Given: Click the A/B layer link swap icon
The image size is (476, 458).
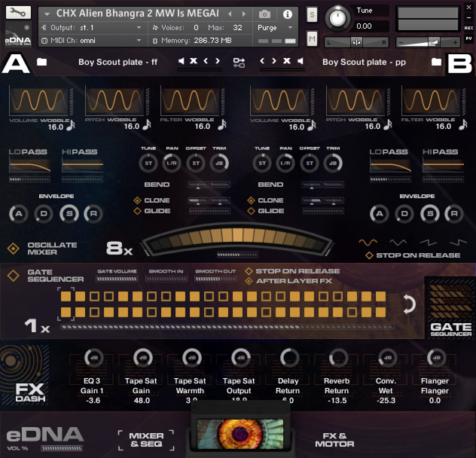Looking at the screenshot, I should tap(239, 62).
